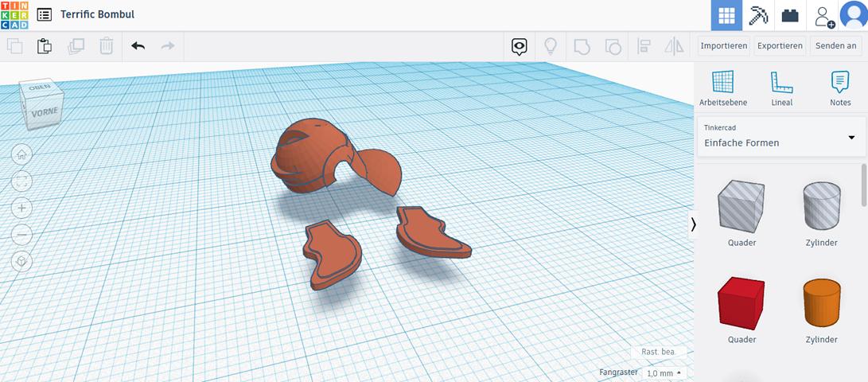868x382 pixels.
Task: Click the Tinkercad logo
Action: pyautogui.click(x=15, y=15)
